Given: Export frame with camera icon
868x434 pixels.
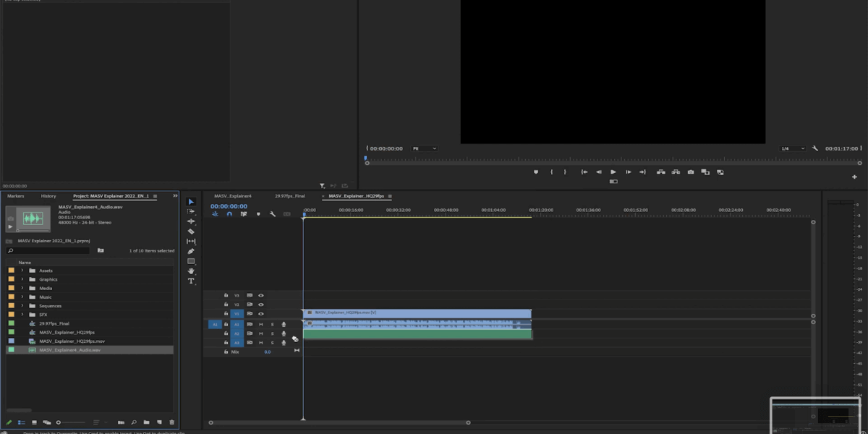Looking at the screenshot, I should [691, 172].
